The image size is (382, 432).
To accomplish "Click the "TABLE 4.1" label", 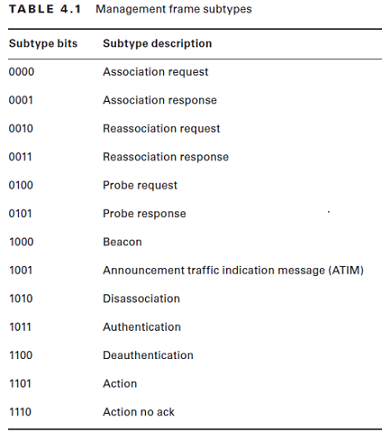I will (x=45, y=9).
